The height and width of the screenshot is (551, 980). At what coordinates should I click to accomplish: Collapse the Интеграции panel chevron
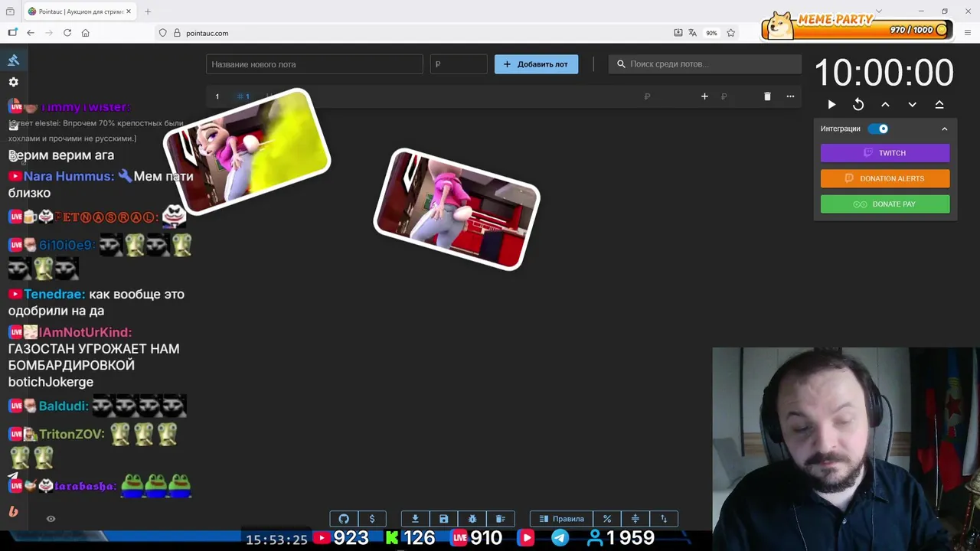point(944,129)
